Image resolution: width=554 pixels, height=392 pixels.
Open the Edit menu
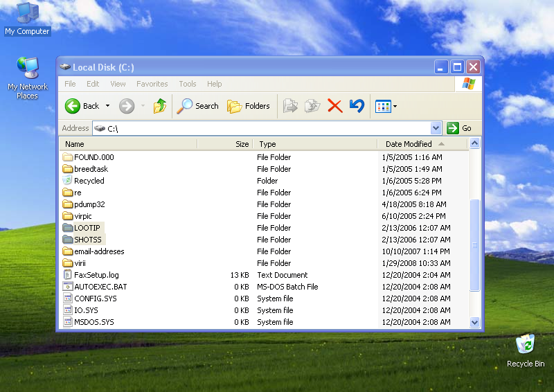[93, 84]
